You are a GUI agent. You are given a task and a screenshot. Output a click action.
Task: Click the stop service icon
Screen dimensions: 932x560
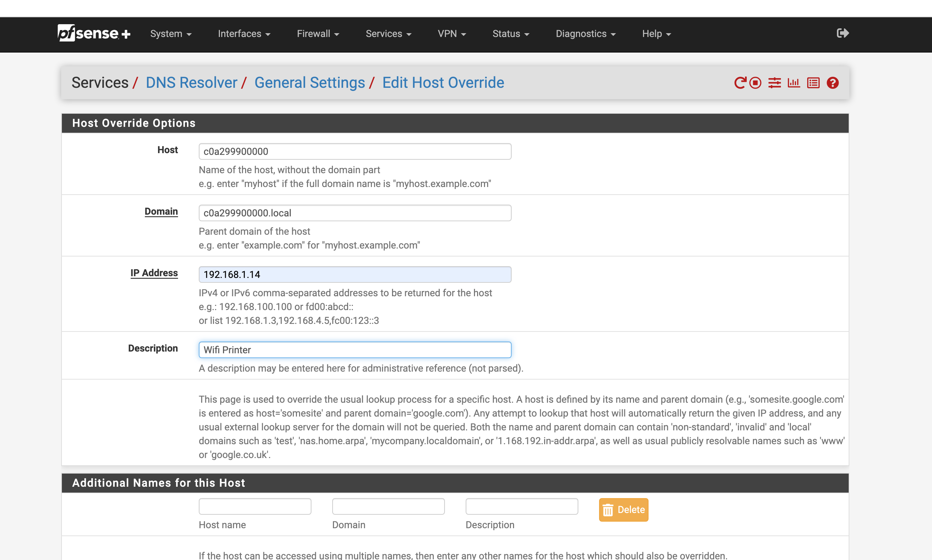pos(755,83)
